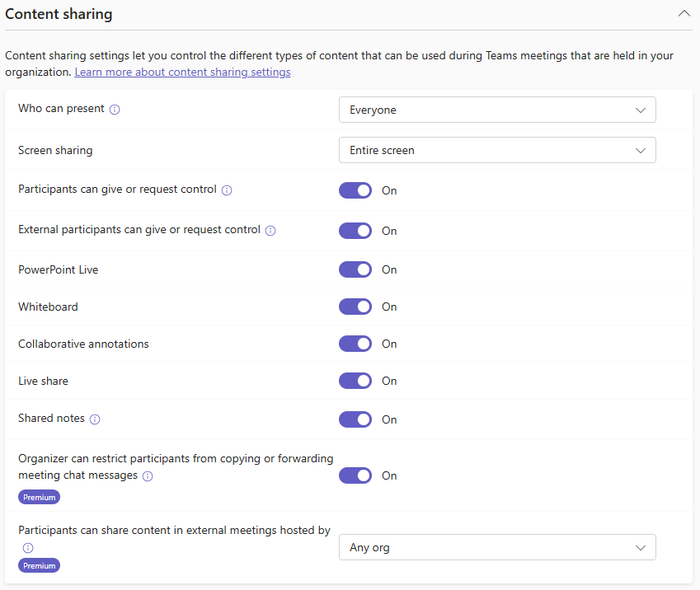Open Learn more about content sharing settings link
700x590 pixels.
tap(182, 73)
